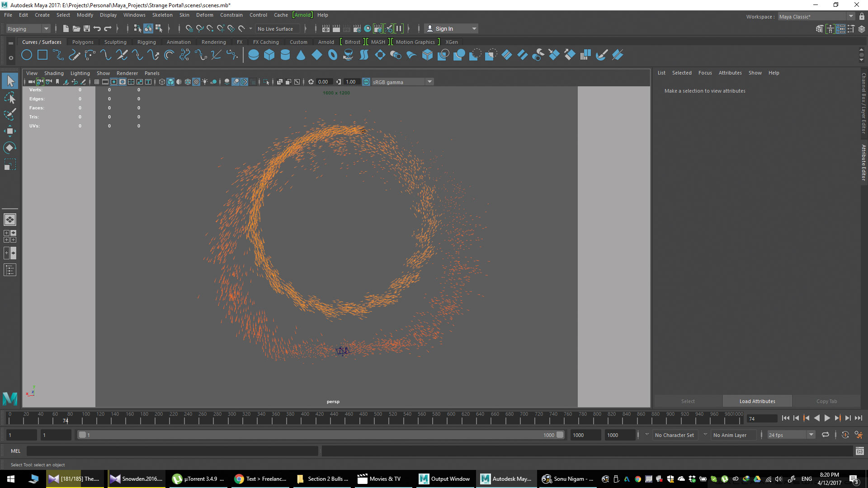Activate the Scale tool
Image resolution: width=868 pixels, height=488 pixels.
pyautogui.click(x=10, y=164)
